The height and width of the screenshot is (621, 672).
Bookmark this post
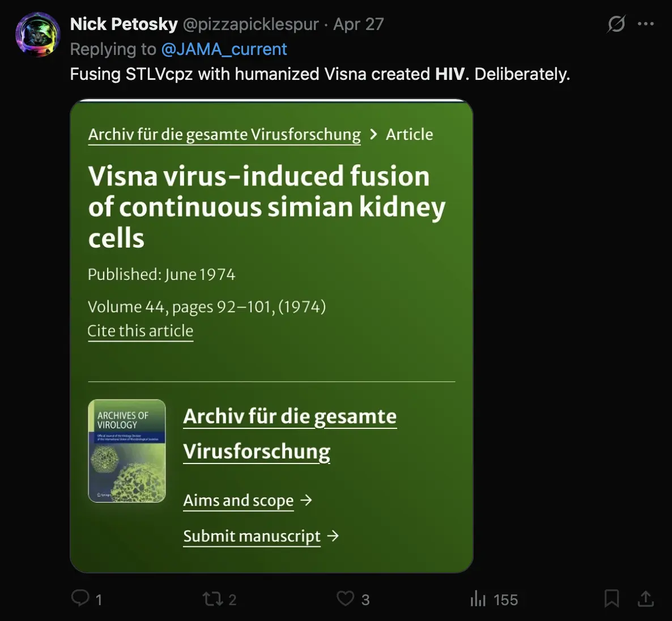click(611, 598)
